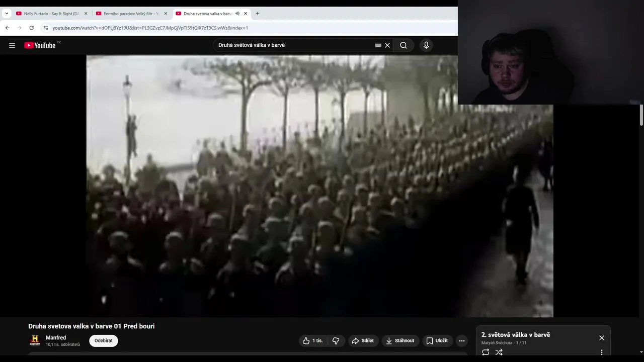Switch to the Fermiho paradox tab

[x=131, y=14]
